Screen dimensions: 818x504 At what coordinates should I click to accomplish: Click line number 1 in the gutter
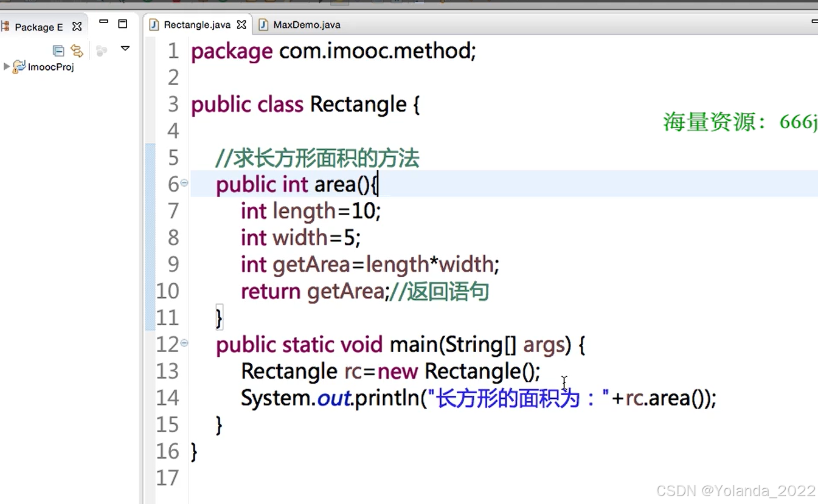(173, 51)
